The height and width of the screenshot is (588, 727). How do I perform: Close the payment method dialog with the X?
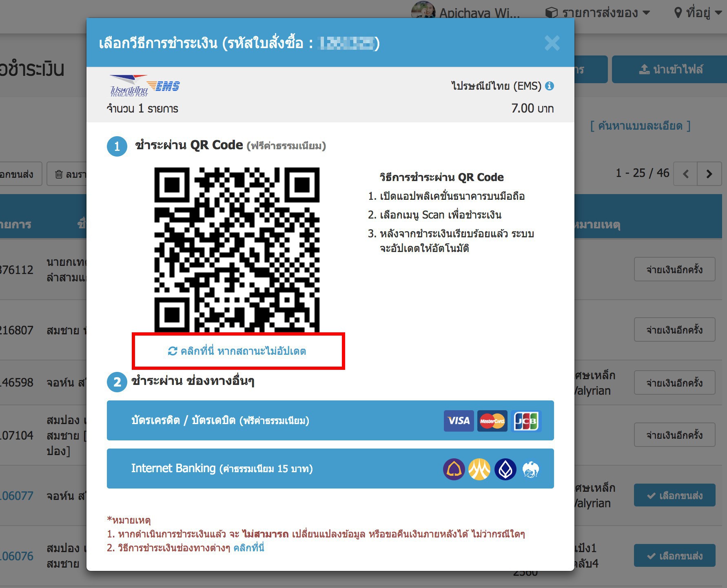pos(552,43)
